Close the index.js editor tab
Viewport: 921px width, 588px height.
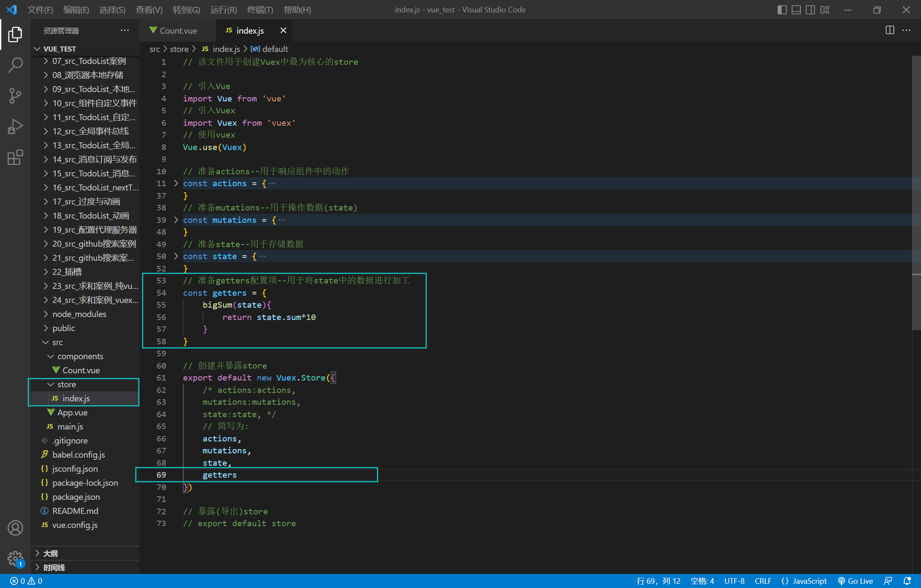pos(283,30)
